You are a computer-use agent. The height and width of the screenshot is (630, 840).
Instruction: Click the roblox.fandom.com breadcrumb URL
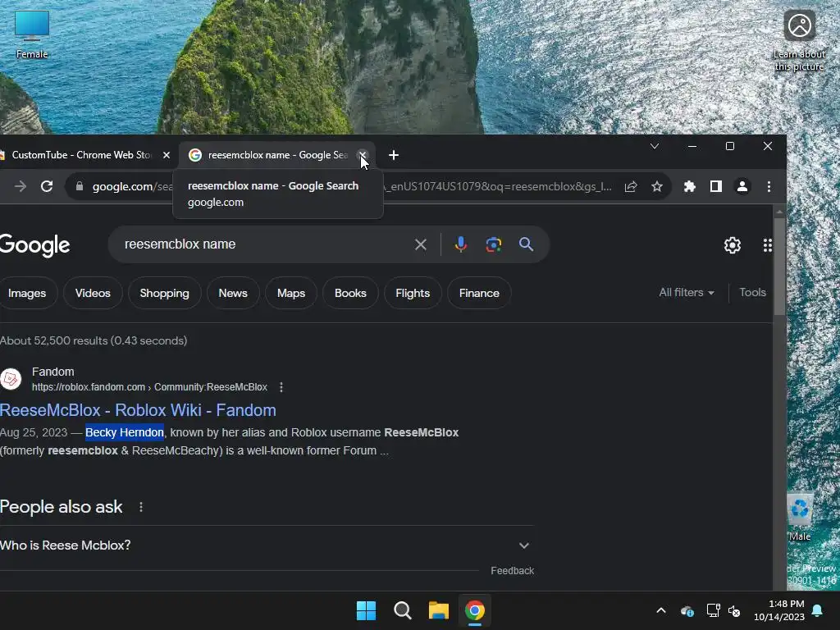coord(149,387)
